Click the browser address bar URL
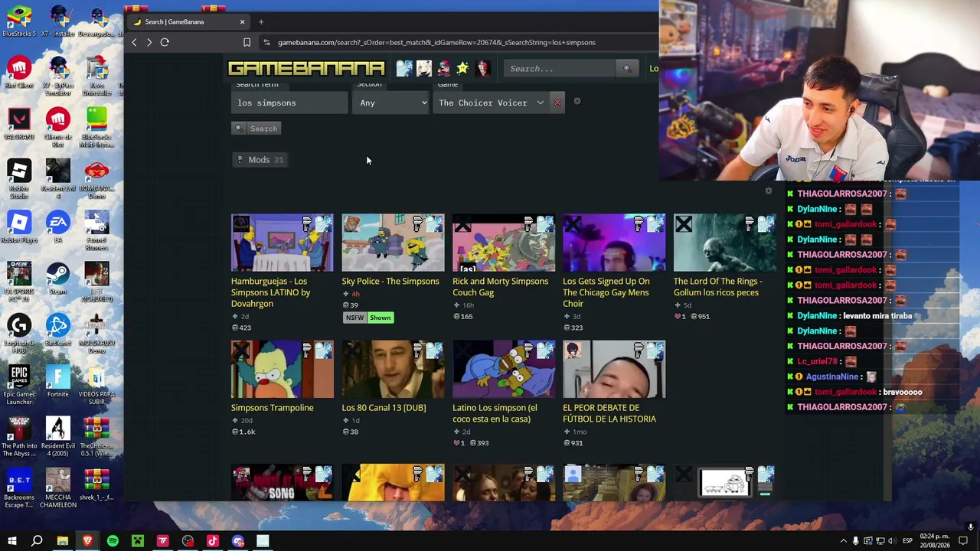980x551 pixels. point(436,42)
